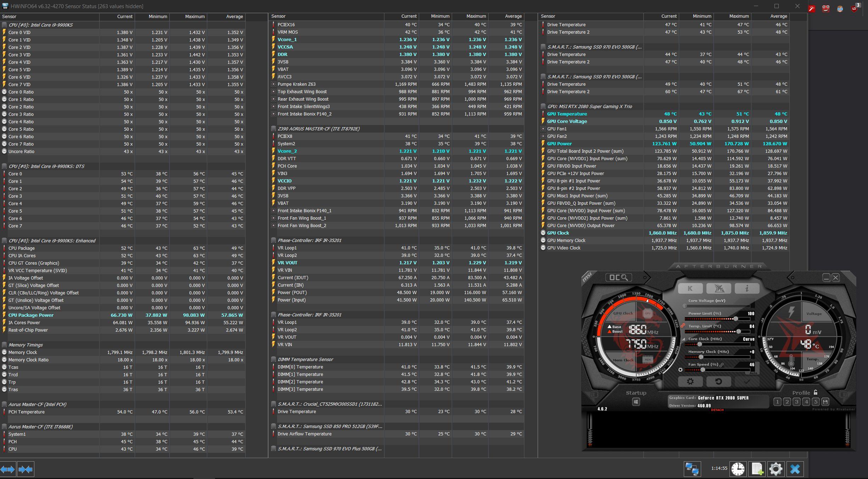Adjust the Core Clock slider handle
Image resolution: width=868 pixels, height=479 pixels.
click(x=700, y=344)
